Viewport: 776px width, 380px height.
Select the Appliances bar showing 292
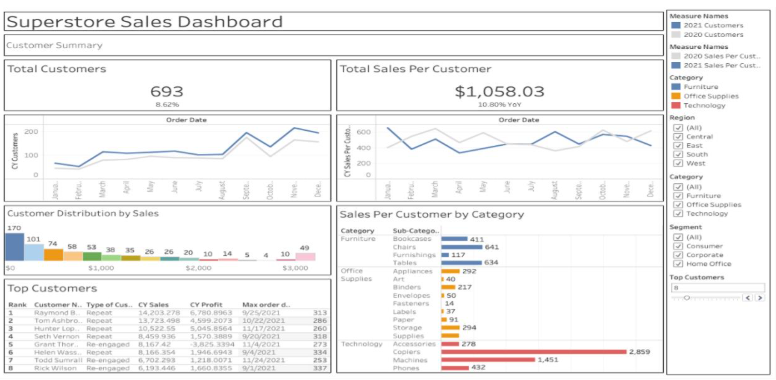[450, 271]
